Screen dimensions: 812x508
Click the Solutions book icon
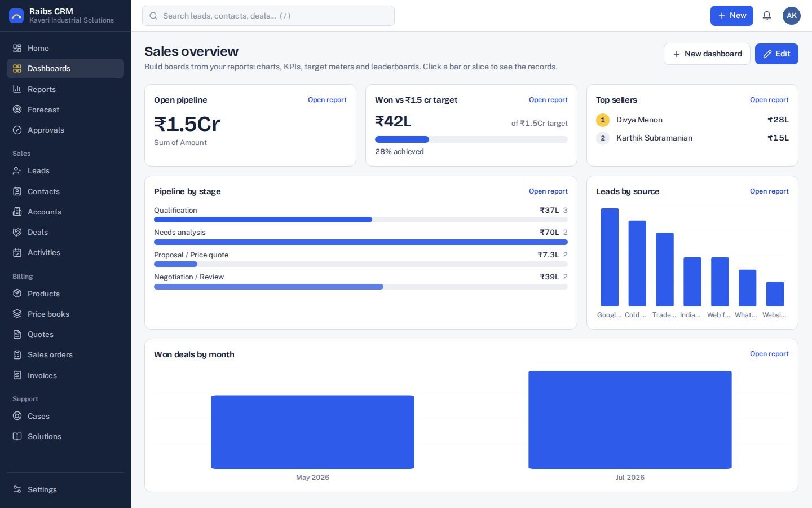click(x=17, y=436)
